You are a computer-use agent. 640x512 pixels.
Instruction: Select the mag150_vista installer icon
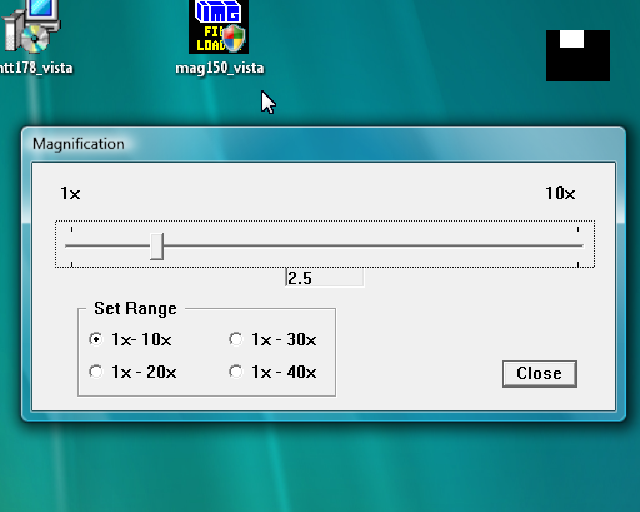pyautogui.click(x=219, y=27)
